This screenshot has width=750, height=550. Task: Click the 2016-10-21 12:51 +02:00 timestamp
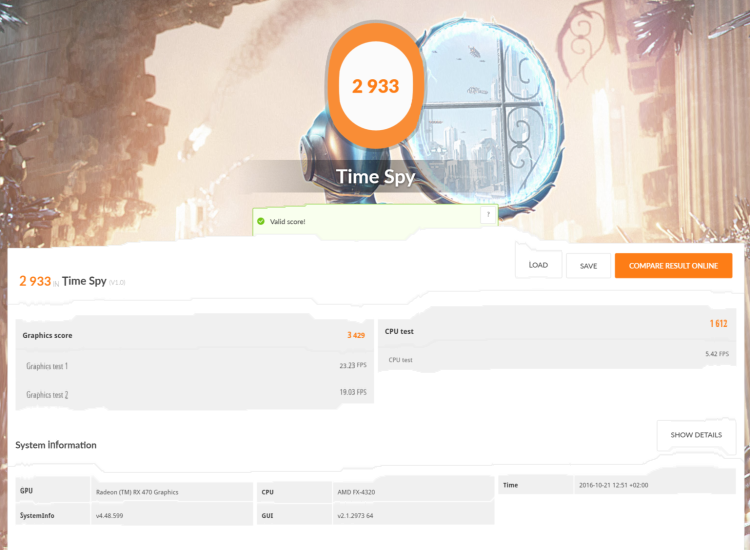click(614, 485)
